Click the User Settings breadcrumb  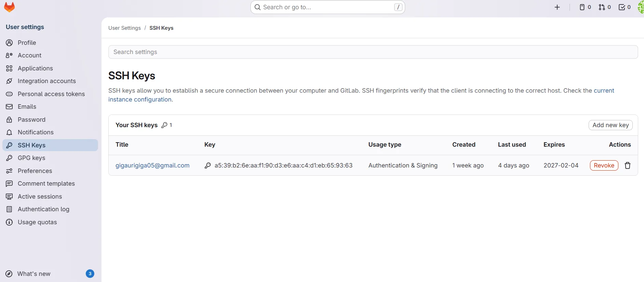click(124, 28)
